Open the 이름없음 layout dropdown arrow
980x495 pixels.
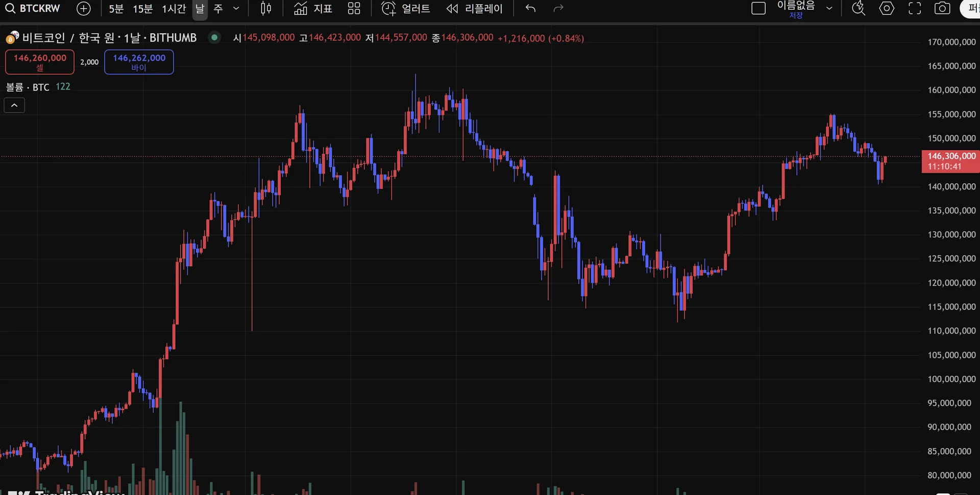coord(829,9)
